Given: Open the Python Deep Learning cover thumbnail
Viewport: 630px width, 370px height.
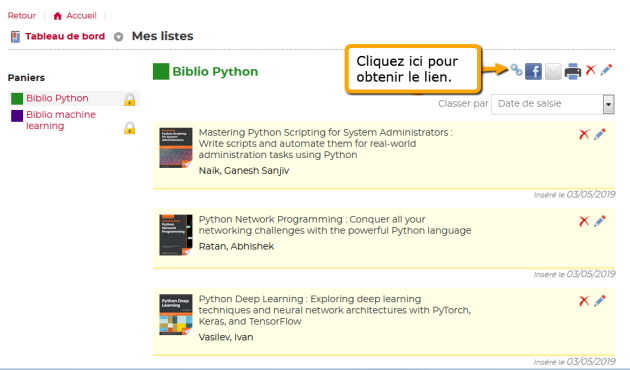Looking at the screenshot, I should click(176, 315).
